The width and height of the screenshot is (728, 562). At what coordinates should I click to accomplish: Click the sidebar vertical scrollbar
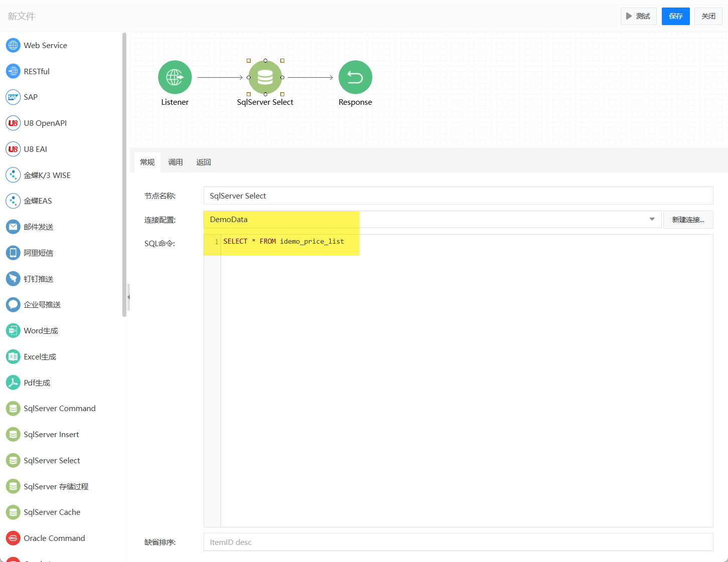coord(124,175)
